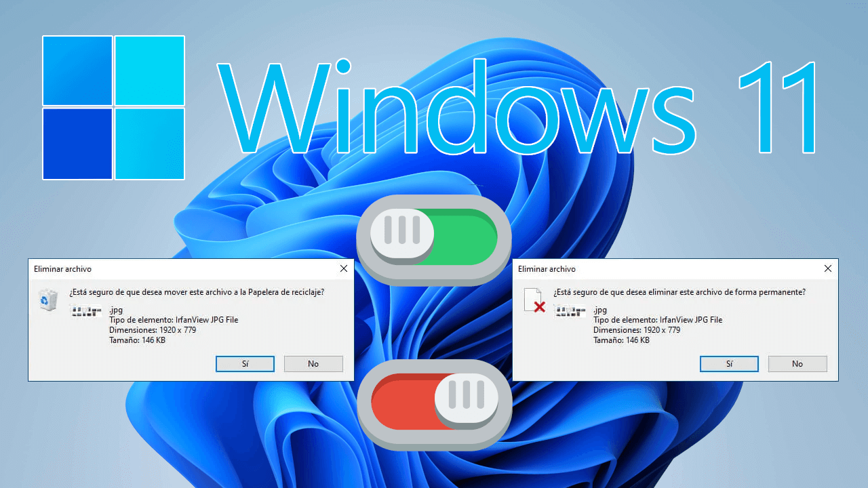
Task: Click the JPG file thumbnail in the right dialog
Action: point(570,312)
